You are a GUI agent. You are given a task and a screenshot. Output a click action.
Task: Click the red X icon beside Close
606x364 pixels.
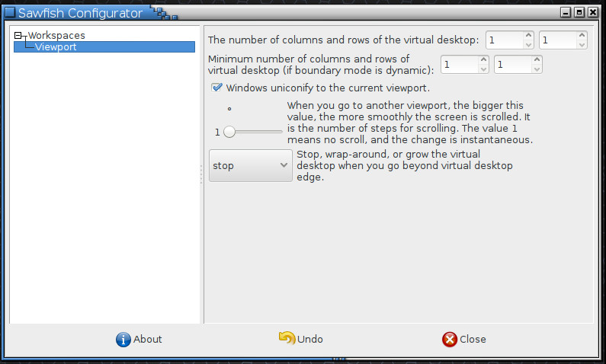(x=450, y=340)
